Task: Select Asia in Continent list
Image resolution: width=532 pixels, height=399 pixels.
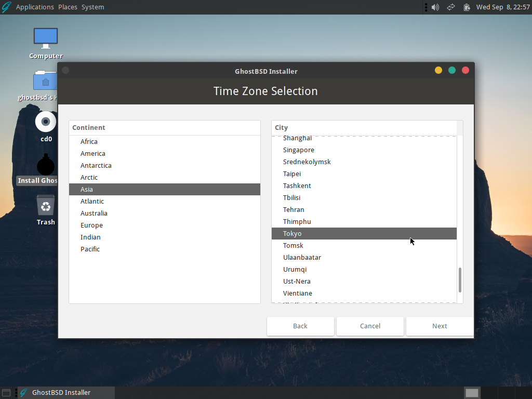Action: pyautogui.click(x=165, y=189)
